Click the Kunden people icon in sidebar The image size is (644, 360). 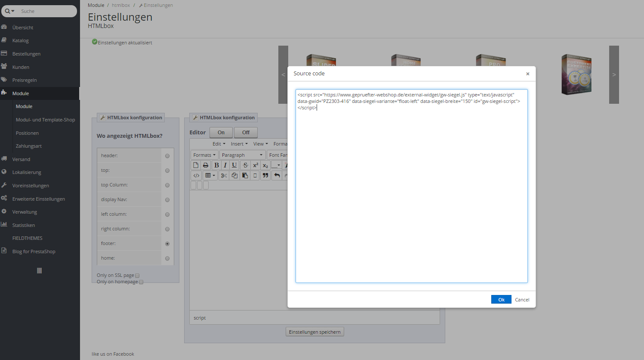pyautogui.click(x=4, y=67)
